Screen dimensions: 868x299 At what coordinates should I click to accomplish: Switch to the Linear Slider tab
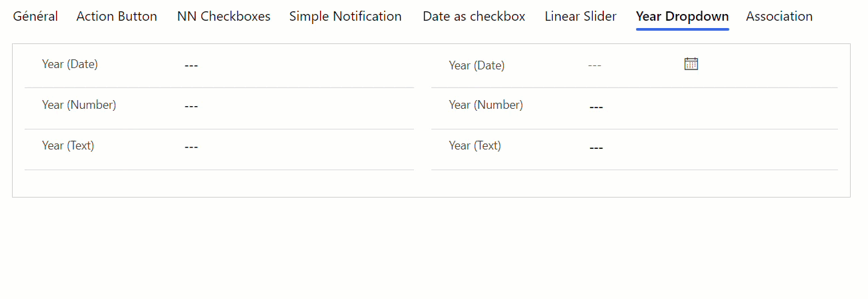581,16
